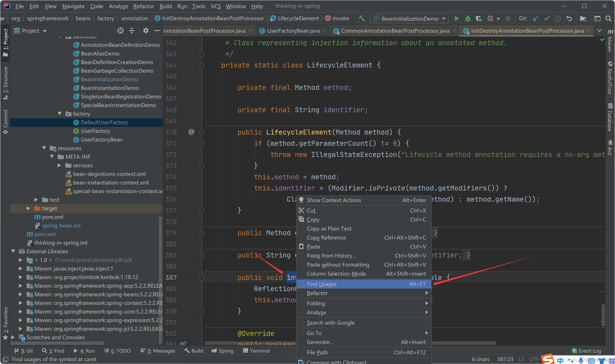Open the Event Log
This screenshot has height=364, width=615.
click(589, 351)
